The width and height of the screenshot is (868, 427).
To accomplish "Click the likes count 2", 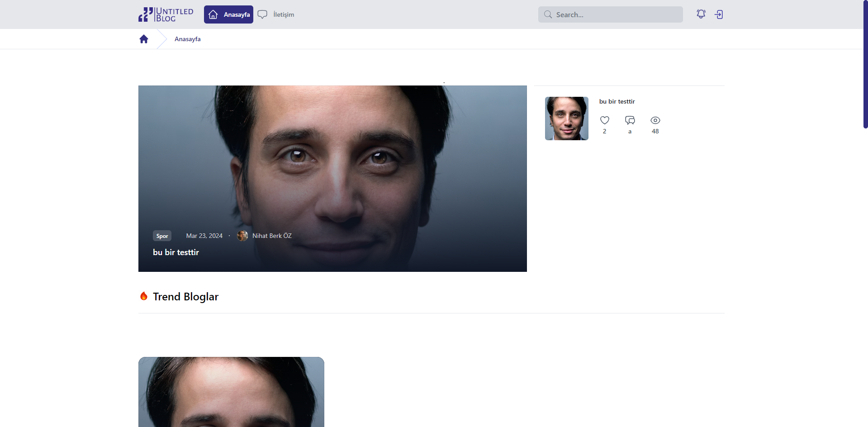I will tap(604, 131).
